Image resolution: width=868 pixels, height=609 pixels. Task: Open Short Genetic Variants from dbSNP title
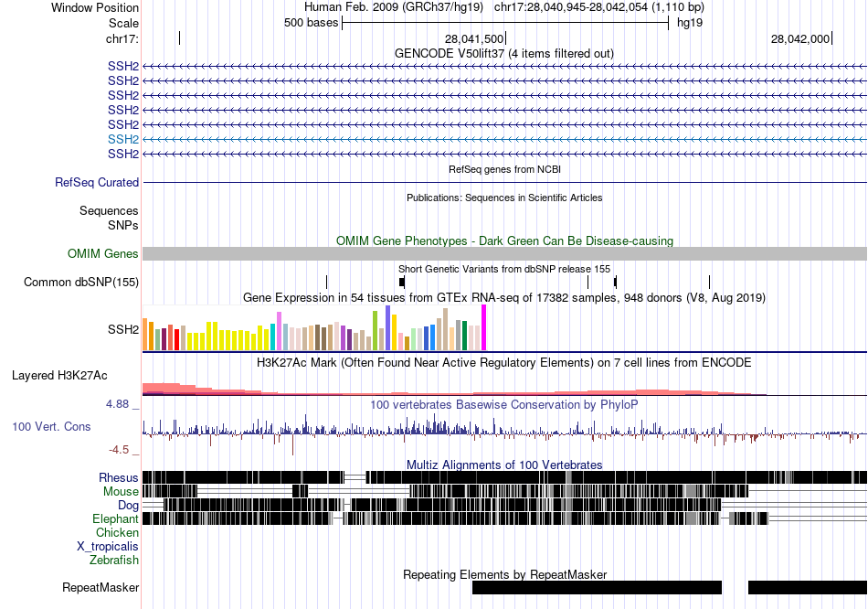504,269
